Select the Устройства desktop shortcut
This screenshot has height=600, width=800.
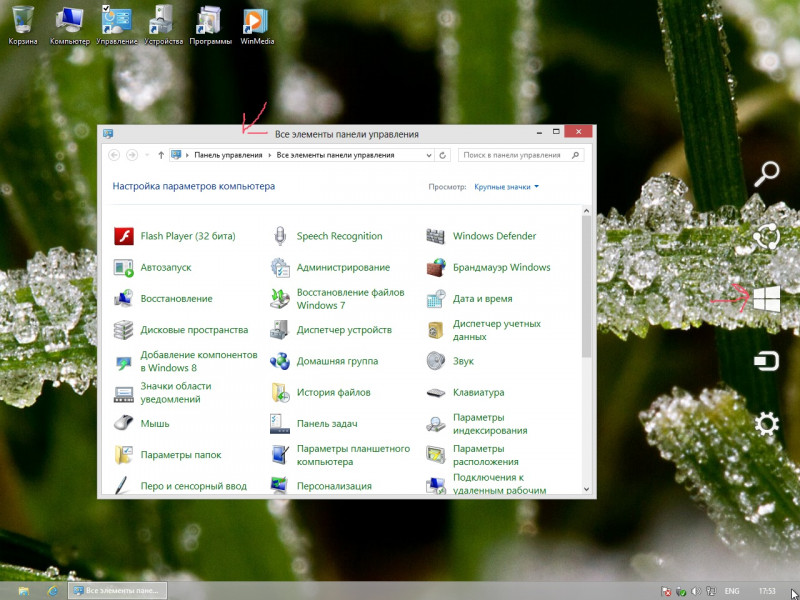163,25
